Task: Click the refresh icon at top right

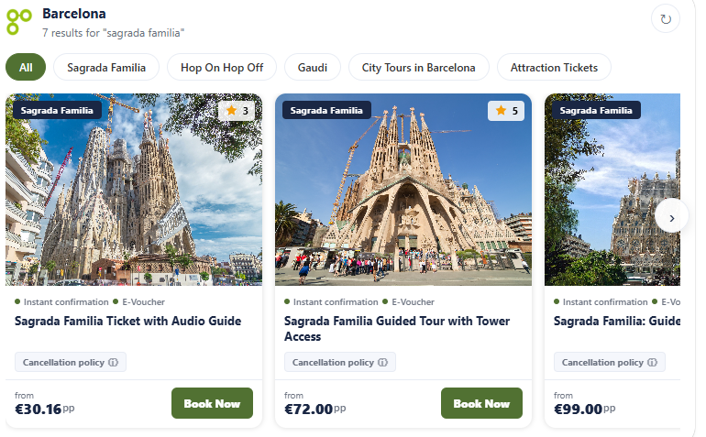Action: click(x=666, y=19)
